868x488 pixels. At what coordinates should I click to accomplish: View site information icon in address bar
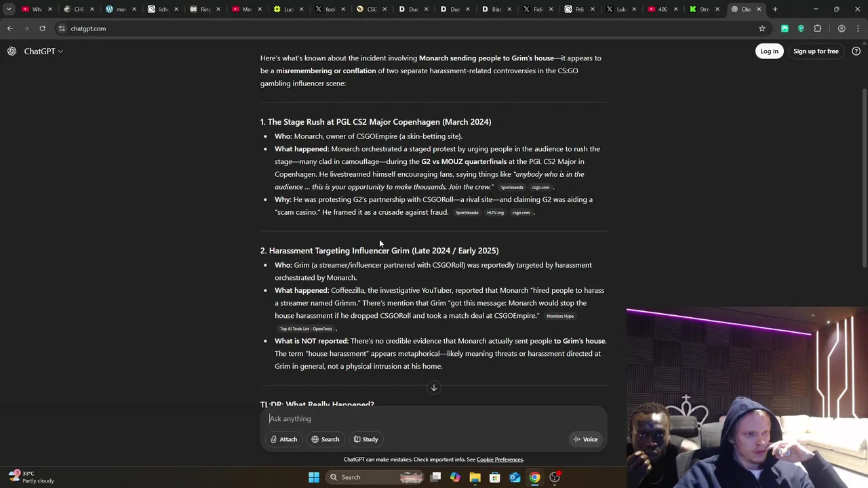click(62, 28)
